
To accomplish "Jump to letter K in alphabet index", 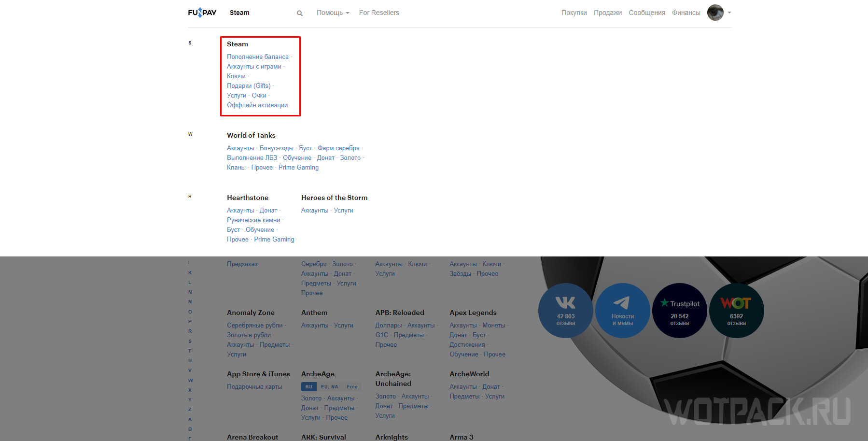I will [190, 273].
